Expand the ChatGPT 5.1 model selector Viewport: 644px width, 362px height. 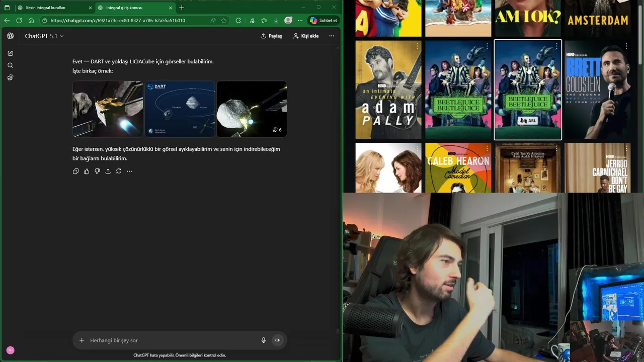[x=44, y=36]
